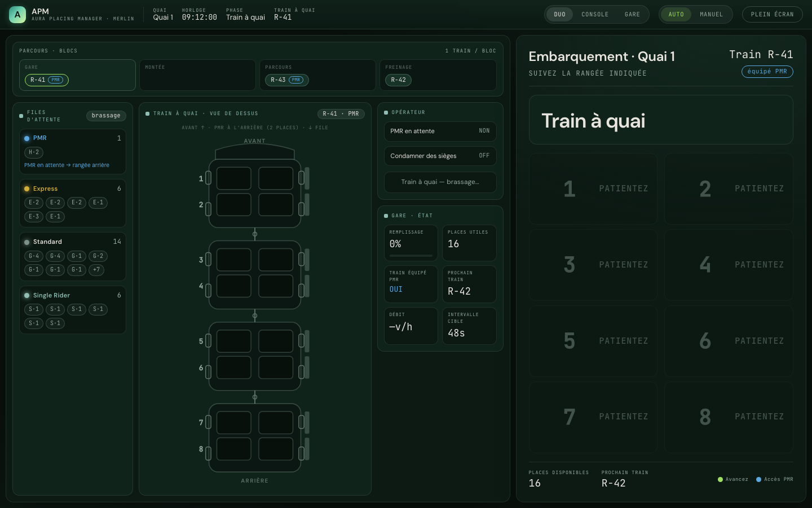Select the left seat of row 4
This screenshot has height=508, width=812.
[x=234, y=286]
